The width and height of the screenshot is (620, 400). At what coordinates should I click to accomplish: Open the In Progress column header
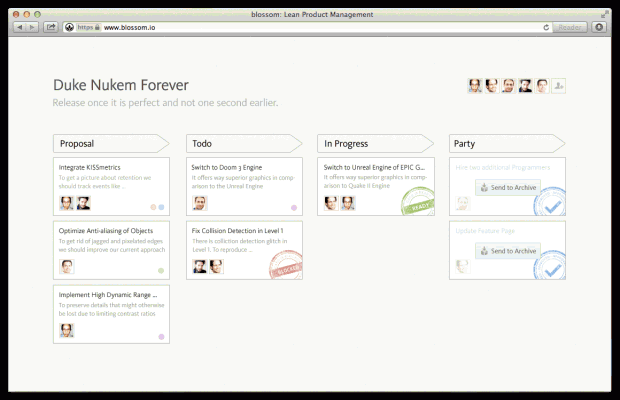pos(375,143)
